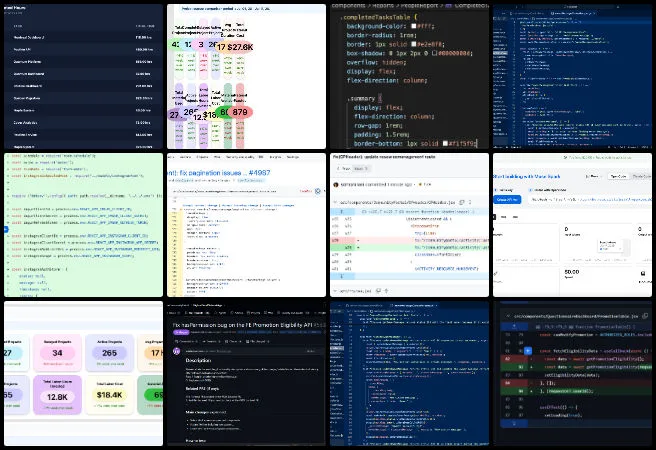Click the Next button in the commit view

[361, 169]
